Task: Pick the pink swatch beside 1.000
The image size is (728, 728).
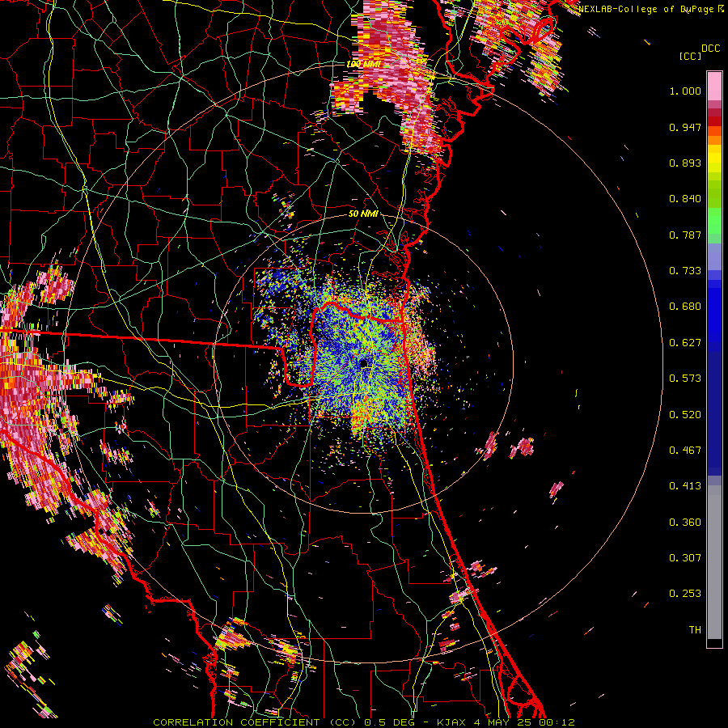Action: tap(714, 86)
